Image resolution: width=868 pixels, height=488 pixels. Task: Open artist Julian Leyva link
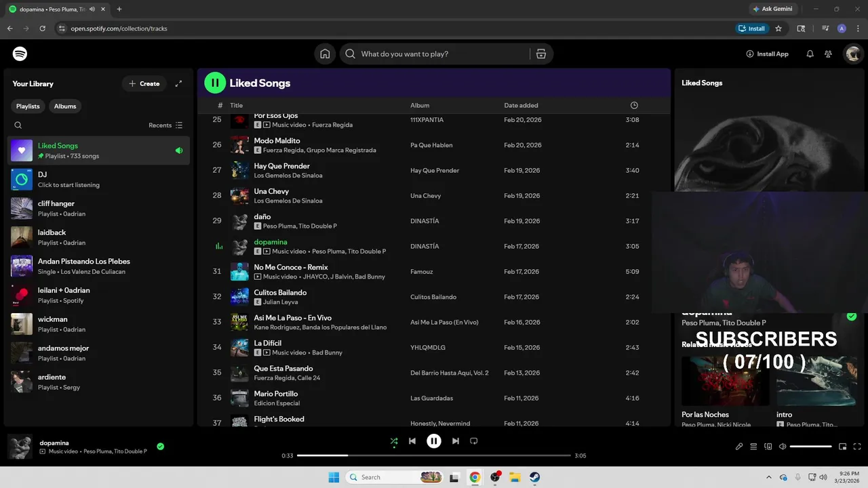point(280,302)
